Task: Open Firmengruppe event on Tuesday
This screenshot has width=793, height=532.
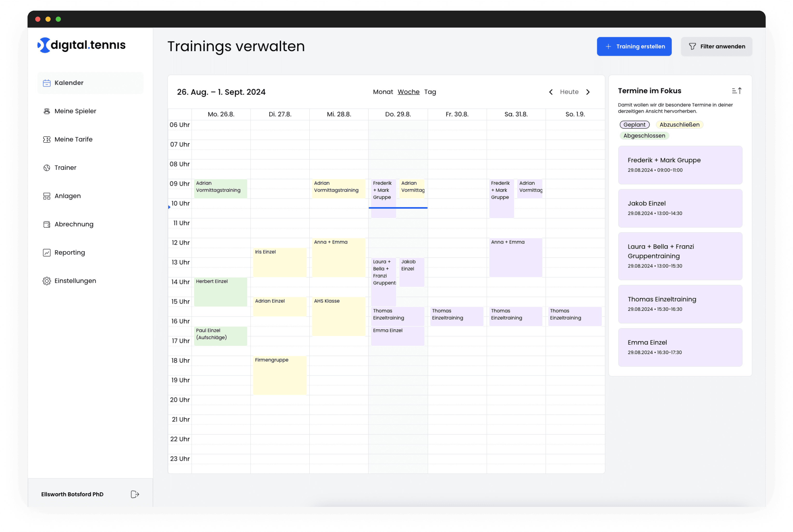Action: pos(280,375)
